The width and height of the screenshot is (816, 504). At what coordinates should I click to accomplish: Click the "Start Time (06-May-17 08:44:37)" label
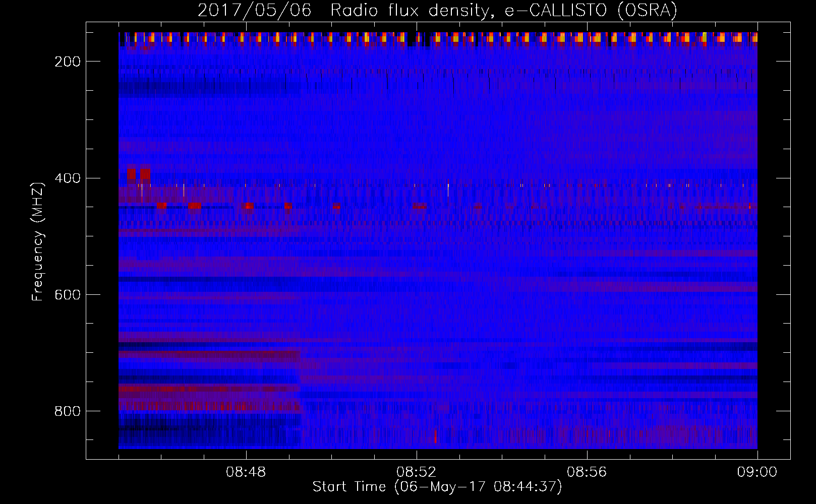coord(437,487)
